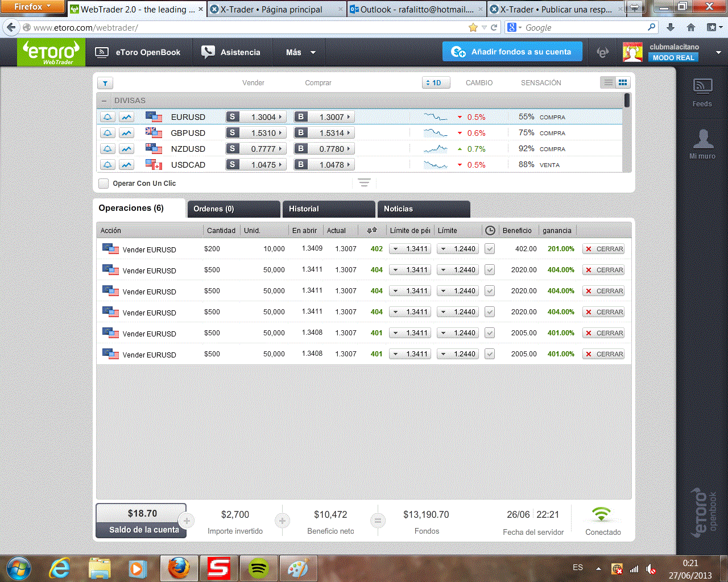Image resolution: width=728 pixels, height=582 pixels.
Task: Click the USDCAD sell button 1.0475
Action: point(256,165)
